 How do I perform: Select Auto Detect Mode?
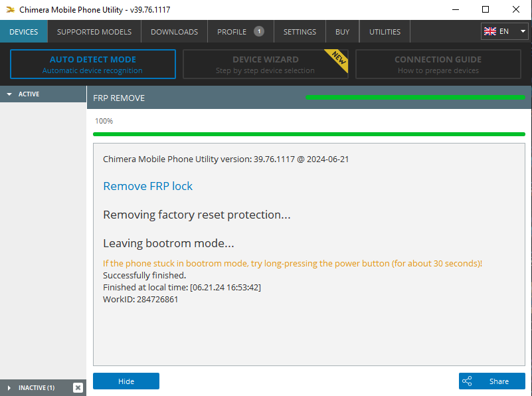coord(93,64)
